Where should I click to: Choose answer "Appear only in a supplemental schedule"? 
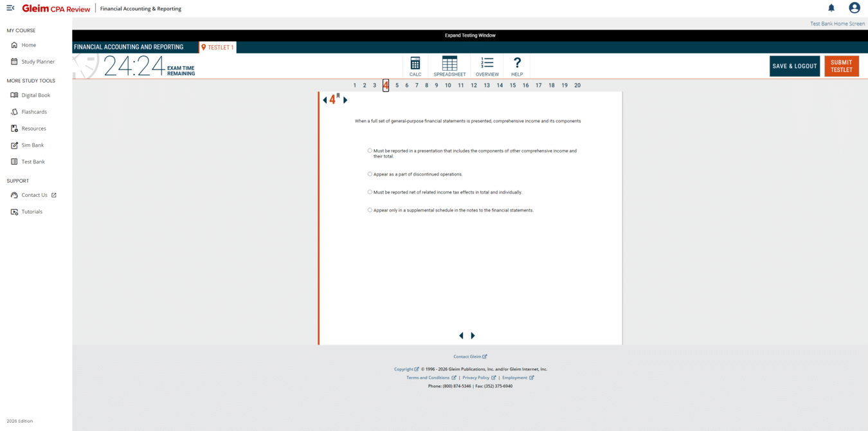pyautogui.click(x=370, y=210)
